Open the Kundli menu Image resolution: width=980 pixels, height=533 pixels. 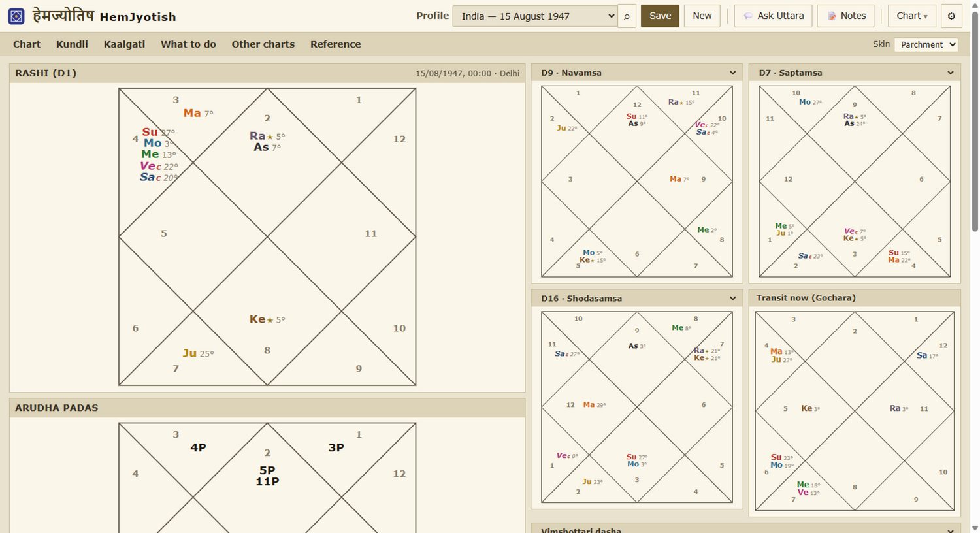point(72,44)
